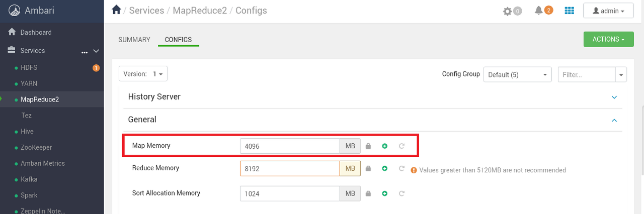Click green plus override icon for Map Memory

(384, 146)
